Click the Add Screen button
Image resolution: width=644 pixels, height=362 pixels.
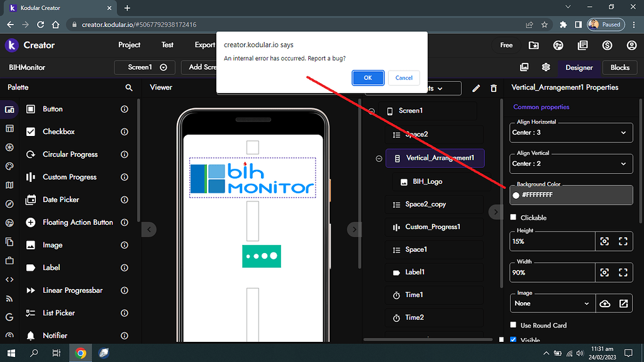click(199, 67)
